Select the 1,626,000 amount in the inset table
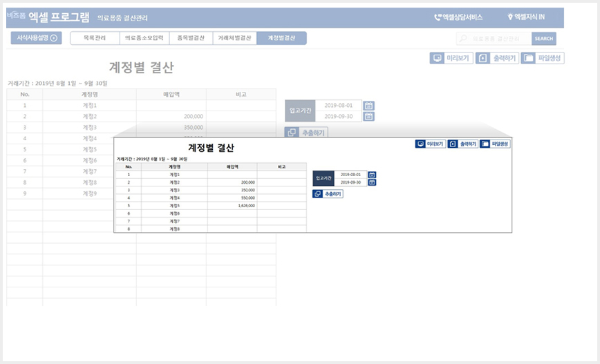This screenshot has height=364, width=600. pos(246,206)
